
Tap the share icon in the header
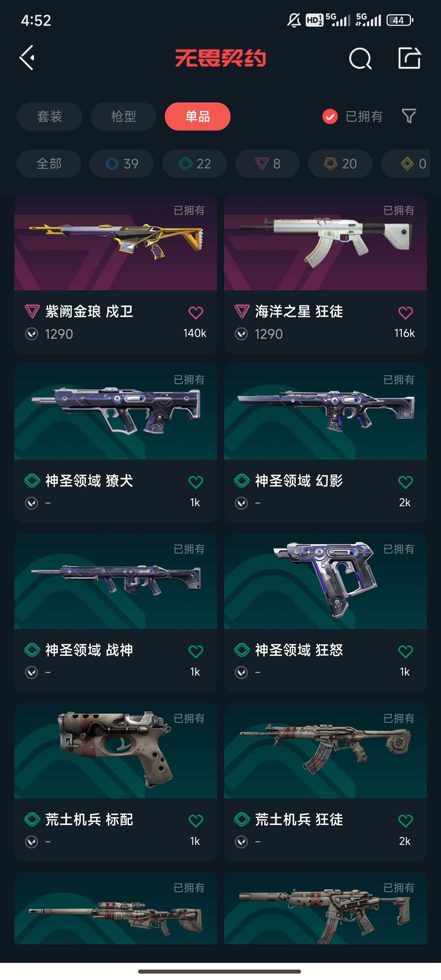(x=409, y=58)
